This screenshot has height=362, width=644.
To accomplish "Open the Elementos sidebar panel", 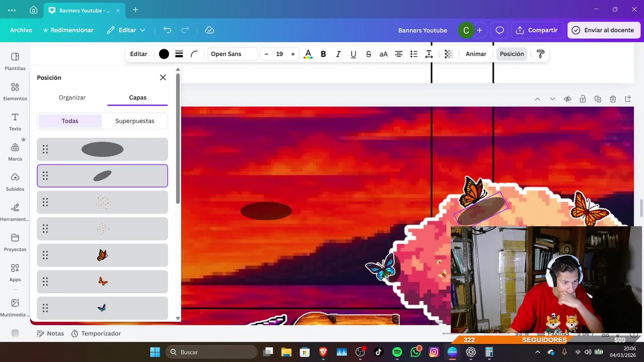I will [15, 92].
